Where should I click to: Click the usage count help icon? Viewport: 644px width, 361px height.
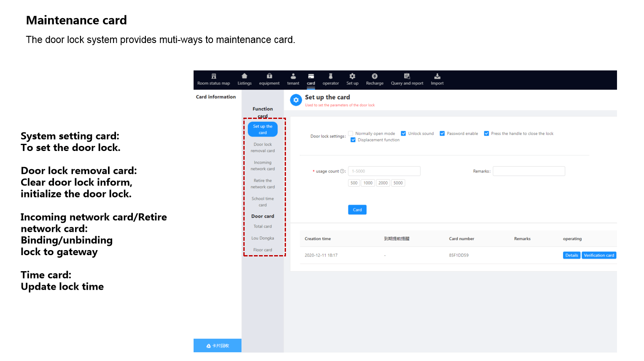[x=342, y=171]
